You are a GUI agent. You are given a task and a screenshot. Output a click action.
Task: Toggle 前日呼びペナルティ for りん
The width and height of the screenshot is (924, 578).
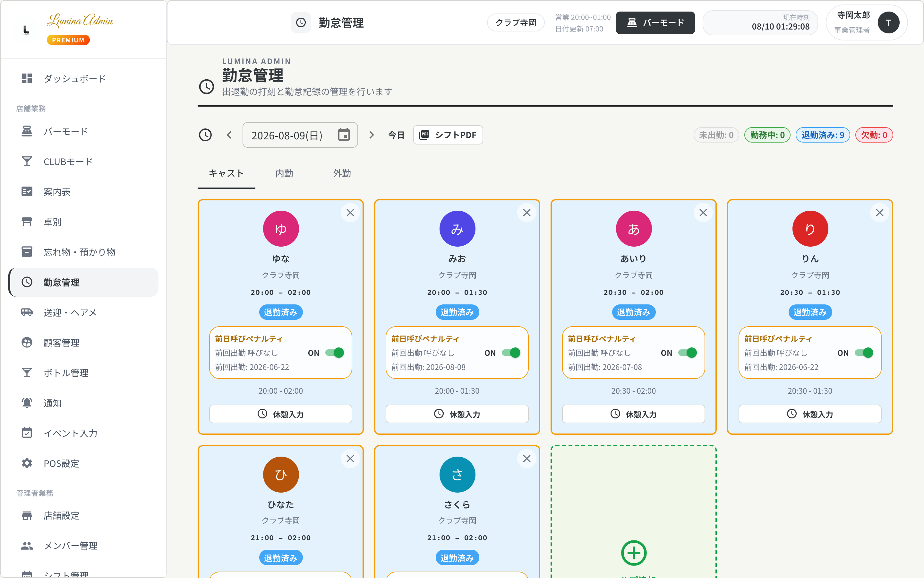tap(864, 353)
